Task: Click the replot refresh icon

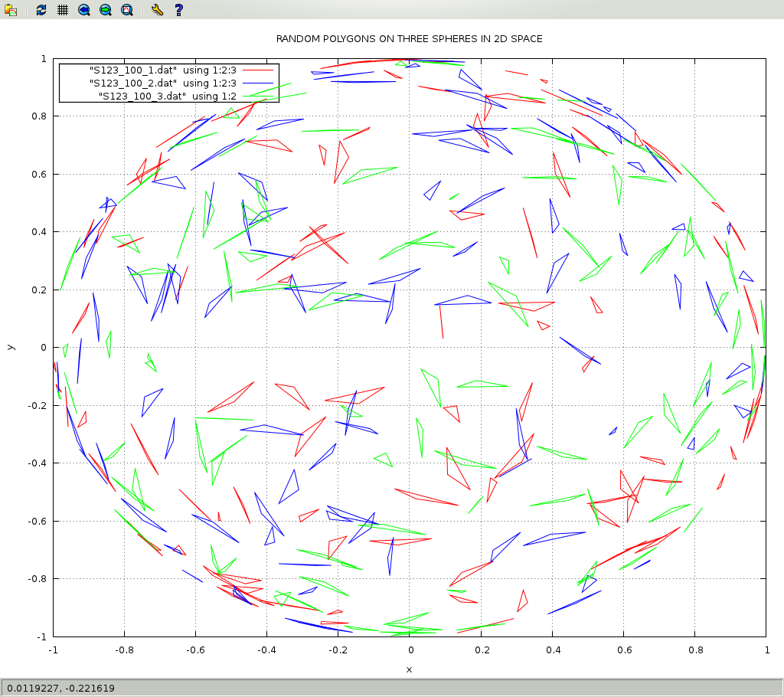Action: (41, 10)
